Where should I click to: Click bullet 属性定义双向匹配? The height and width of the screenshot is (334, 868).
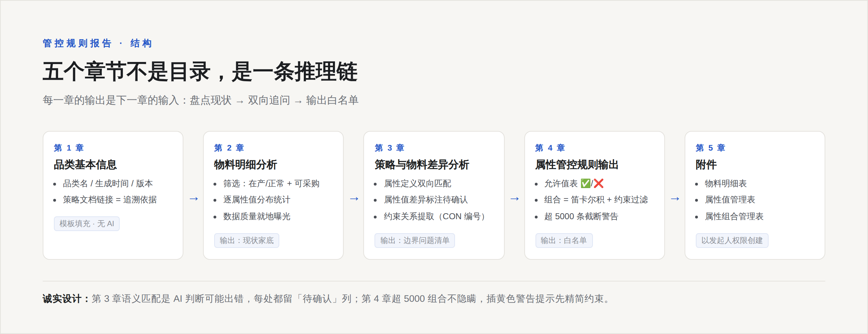[x=418, y=183]
